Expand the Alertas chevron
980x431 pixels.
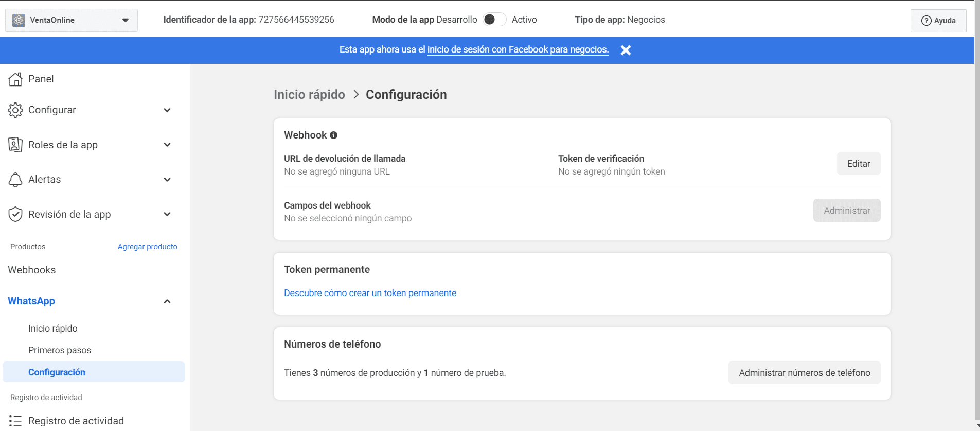(167, 180)
